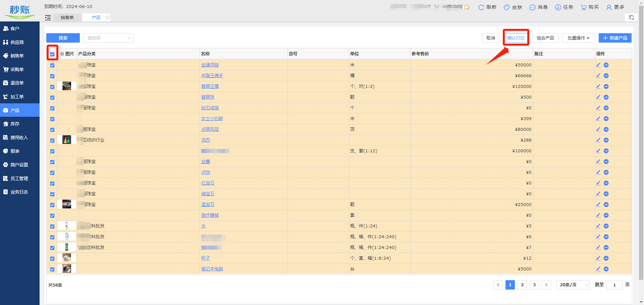This screenshot has height=305, width=644.
Task: Switch to the 销售单 tab
Action: click(x=67, y=18)
